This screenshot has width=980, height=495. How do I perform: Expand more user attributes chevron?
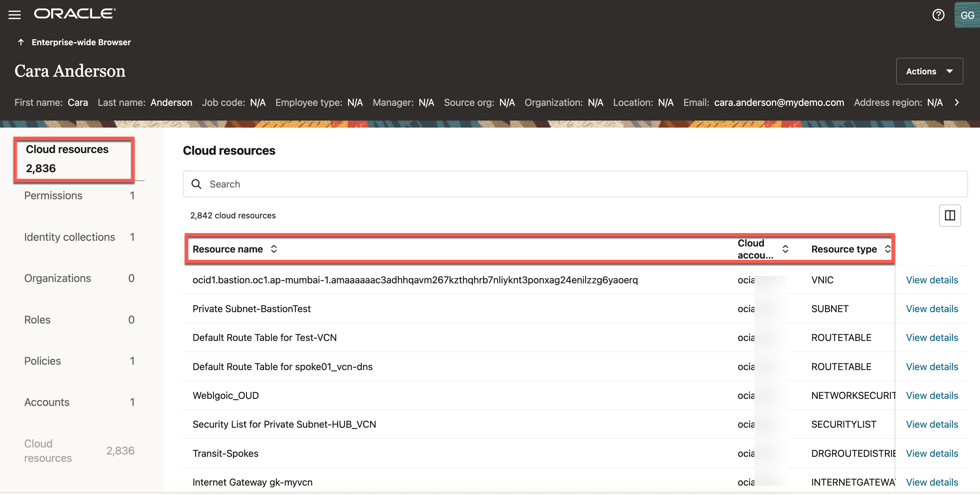tap(957, 102)
